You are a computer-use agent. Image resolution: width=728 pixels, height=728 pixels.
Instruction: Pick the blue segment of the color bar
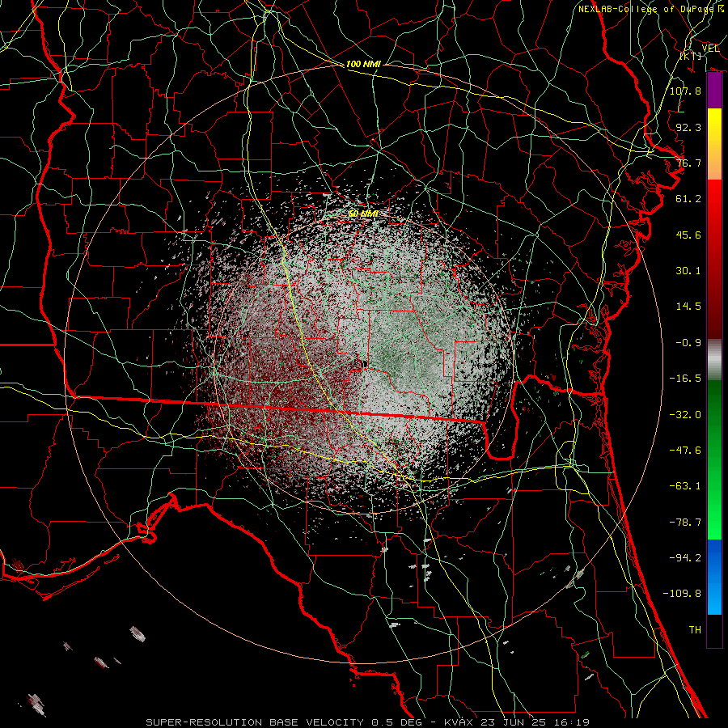pyautogui.click(x=714, y=577)
